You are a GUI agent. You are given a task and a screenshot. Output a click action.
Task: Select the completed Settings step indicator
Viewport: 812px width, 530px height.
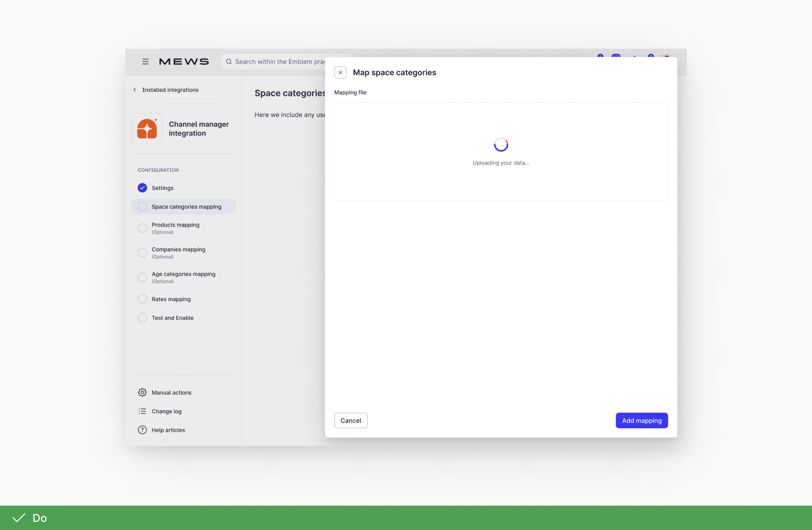point(142,188)
